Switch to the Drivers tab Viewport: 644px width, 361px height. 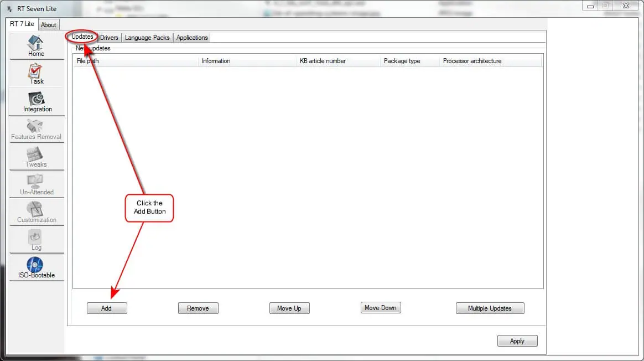[x=109, y=38]
